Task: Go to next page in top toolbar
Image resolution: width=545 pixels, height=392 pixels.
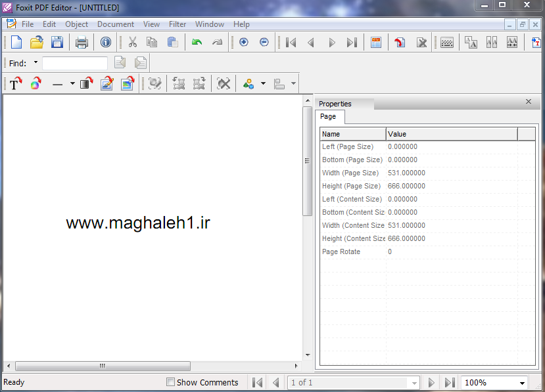Action: point(332,43)
